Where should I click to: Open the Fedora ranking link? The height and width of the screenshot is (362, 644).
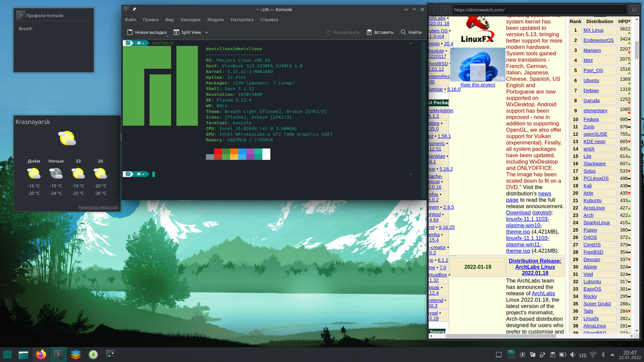click(x=591, y=120)
